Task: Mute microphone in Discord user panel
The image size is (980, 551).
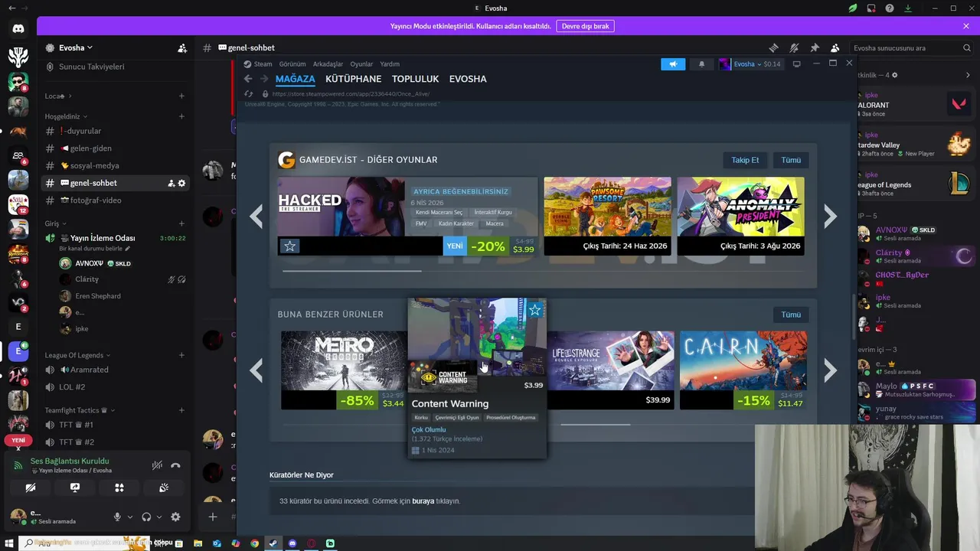Action: pos(117,517)
